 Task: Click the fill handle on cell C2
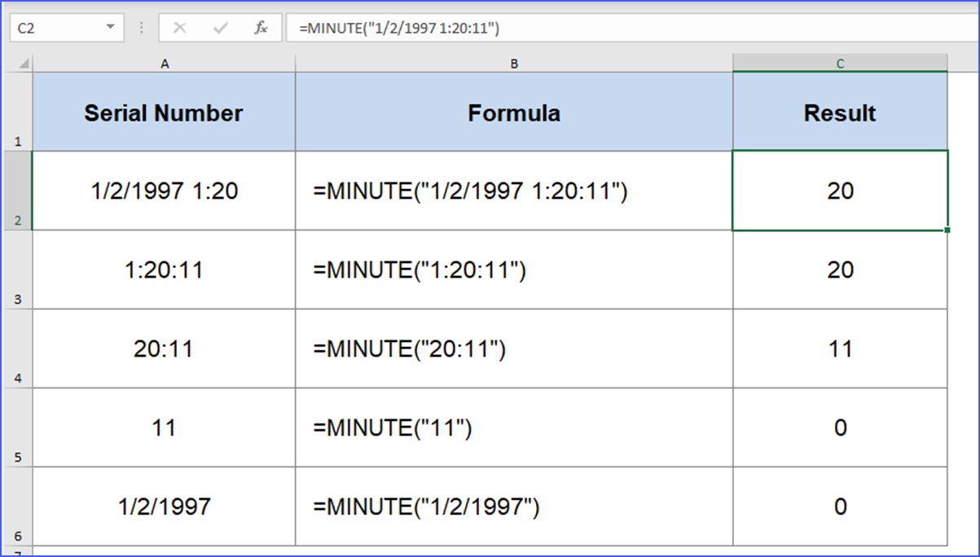pos(947,231)
